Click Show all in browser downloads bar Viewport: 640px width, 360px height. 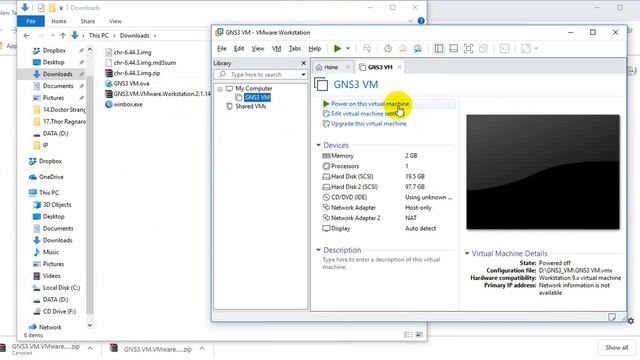coord(616,347)
